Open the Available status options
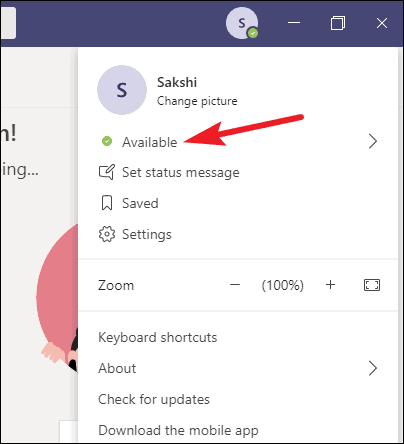 coord(238,142)
